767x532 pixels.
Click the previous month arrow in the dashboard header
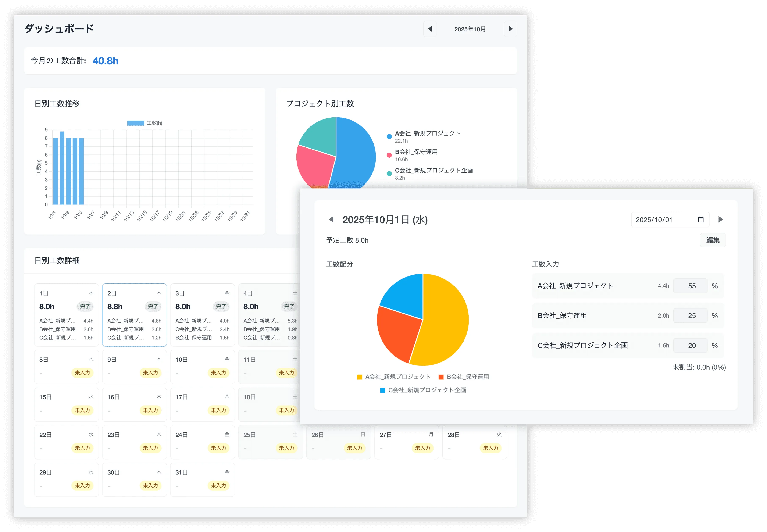(430, 29)
